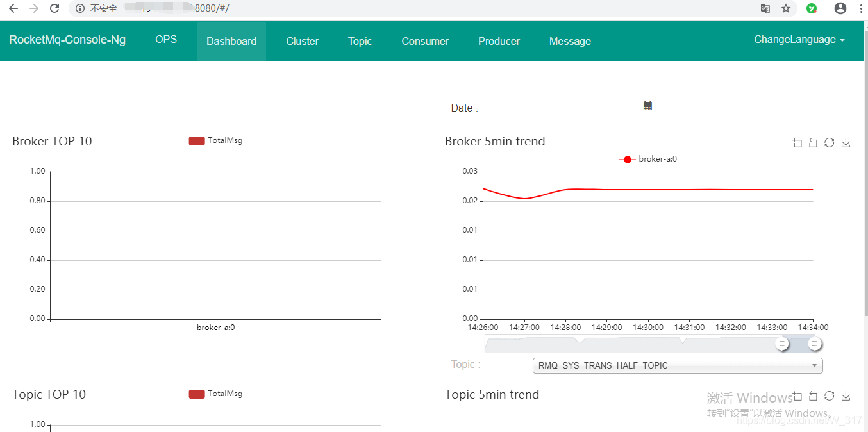The image size is (868, 432).
Task: Expand the ChangeLanguage dropdown
Action: 799,40
